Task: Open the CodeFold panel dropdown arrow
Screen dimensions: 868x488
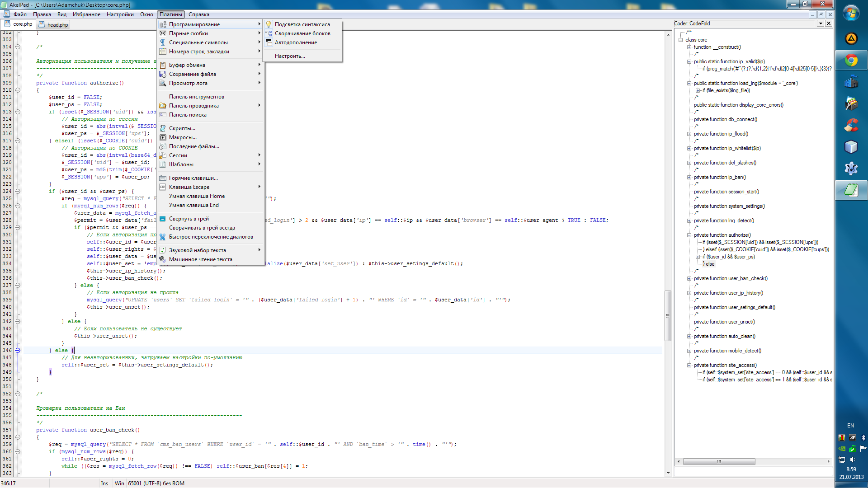Action: 821,23
